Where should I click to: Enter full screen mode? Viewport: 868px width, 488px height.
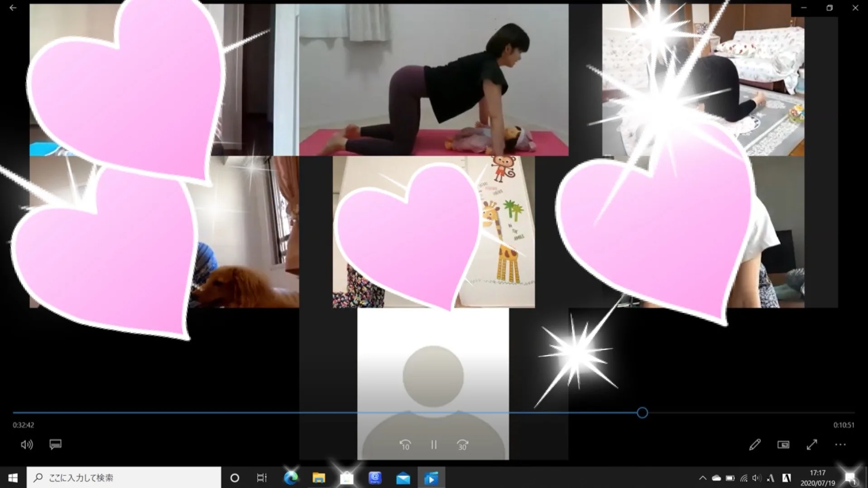[812, 445]
